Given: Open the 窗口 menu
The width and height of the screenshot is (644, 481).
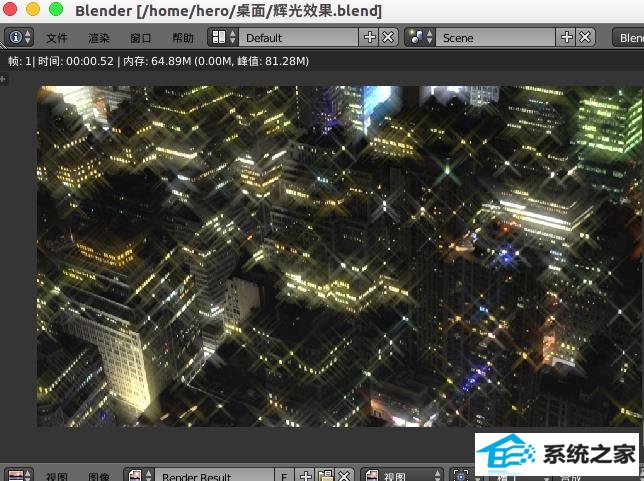Looking at the screenshot, I should [x=141, y=38].
